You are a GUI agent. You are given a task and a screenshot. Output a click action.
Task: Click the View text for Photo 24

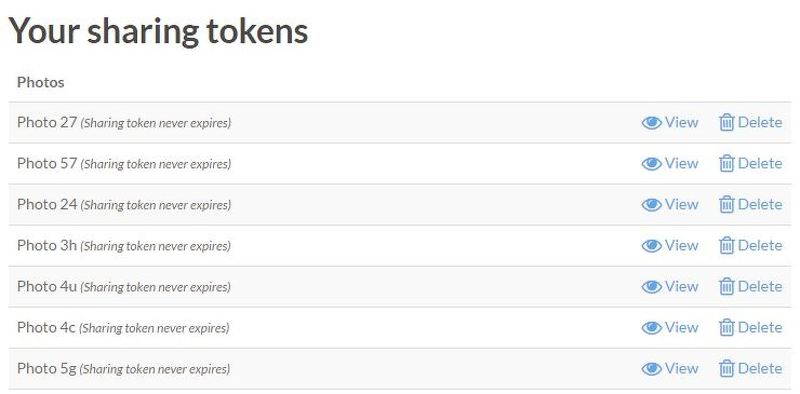(682, 204)
